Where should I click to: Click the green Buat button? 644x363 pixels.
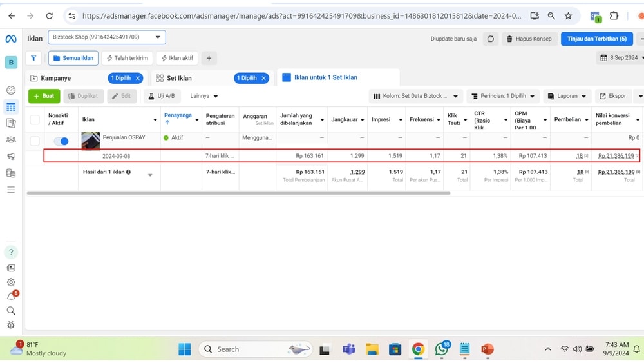click(x=44, y=96)
